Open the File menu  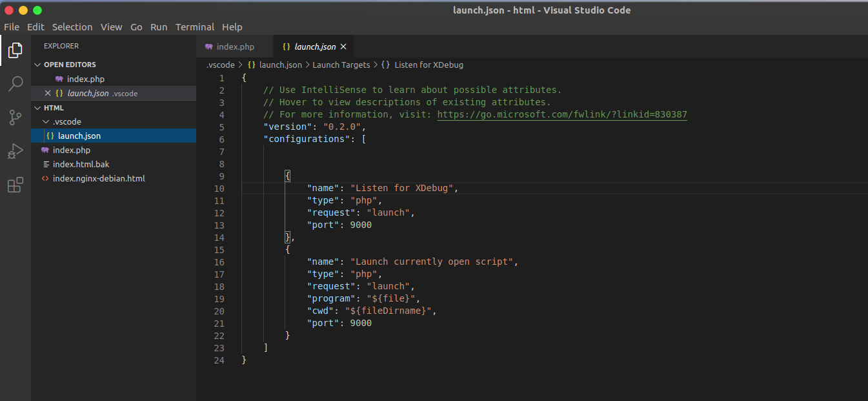pos(12,27)
